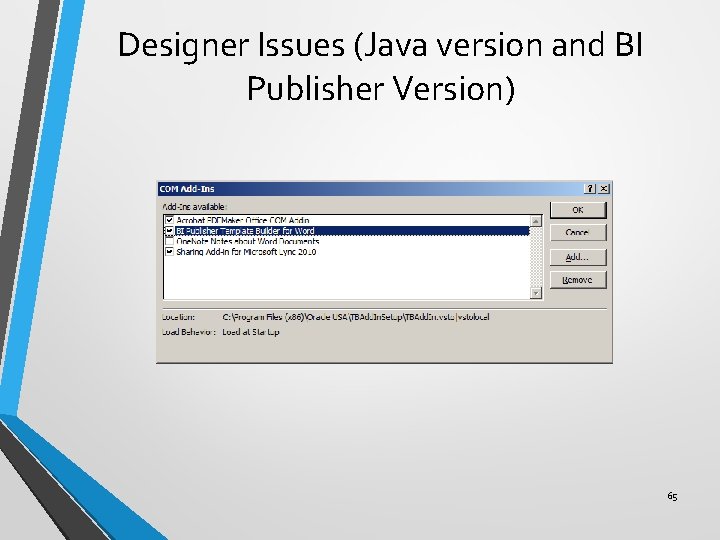Select Sharing Add-in for Microsoft Lync 2010 row

pos(347,252)
